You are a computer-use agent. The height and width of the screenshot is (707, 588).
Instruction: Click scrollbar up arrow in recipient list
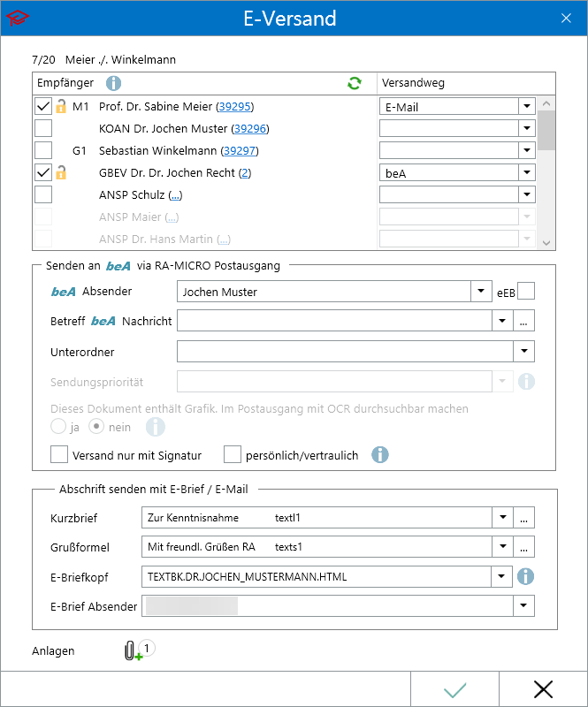click(546, 103)
